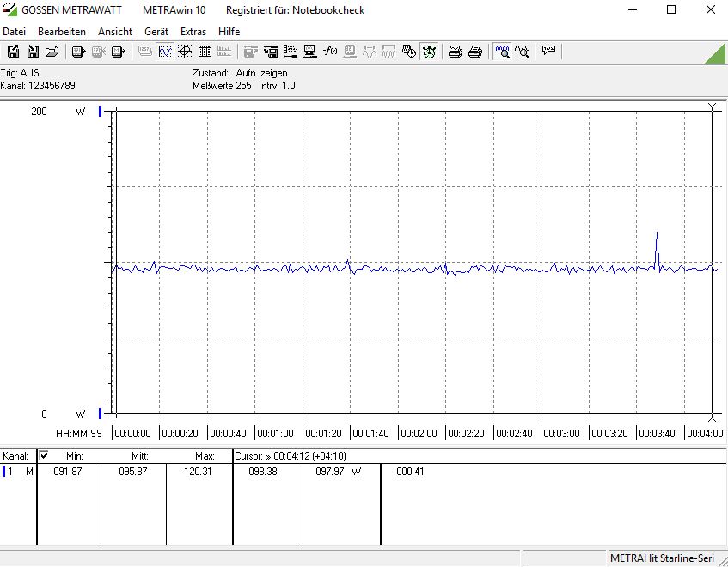728x567 pixels.
Task: Click the 00:03:40 time axis label
Action: pyautogui.click(x=657, y=433)
